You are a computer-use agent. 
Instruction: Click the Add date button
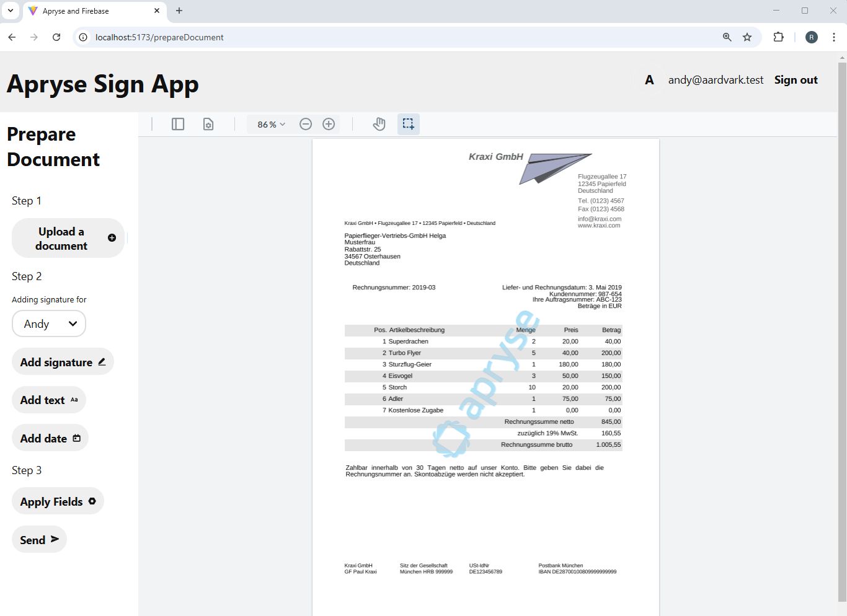[x=50, y=438]
